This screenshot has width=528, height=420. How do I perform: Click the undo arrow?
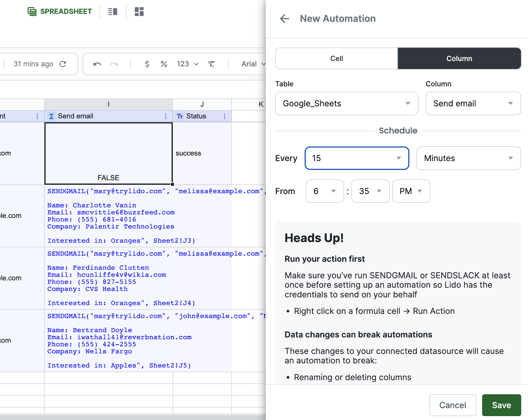(x=97, y=64)
